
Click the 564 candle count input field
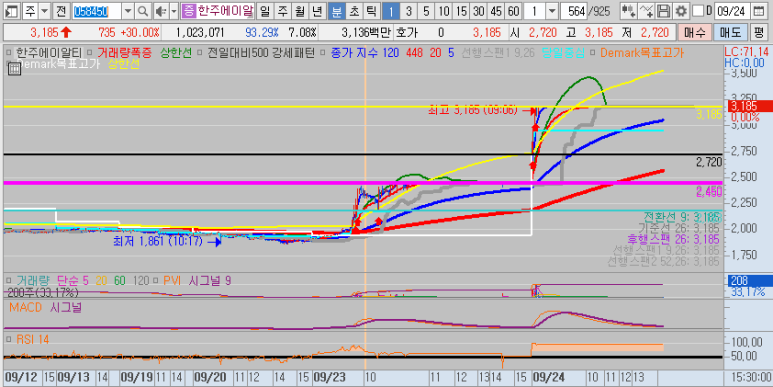(x=574, y=11)
